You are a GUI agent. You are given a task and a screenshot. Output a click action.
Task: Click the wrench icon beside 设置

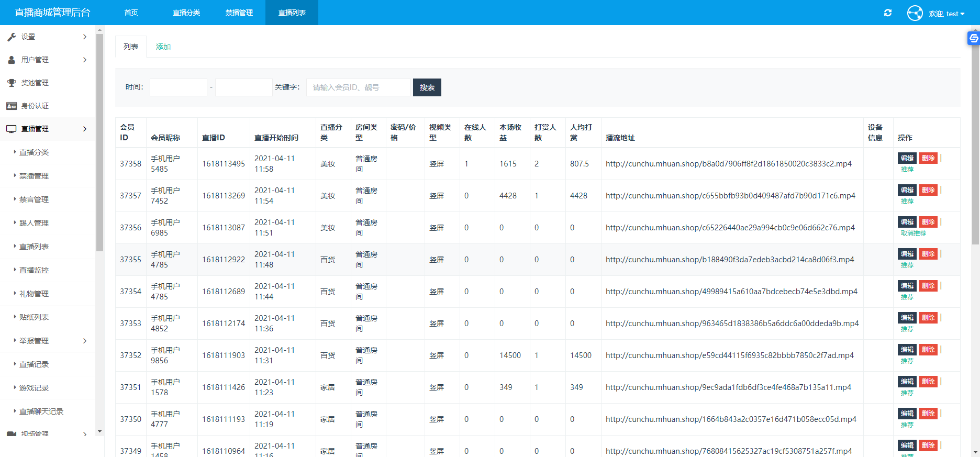pyautogui.click(x=12, y=37)
